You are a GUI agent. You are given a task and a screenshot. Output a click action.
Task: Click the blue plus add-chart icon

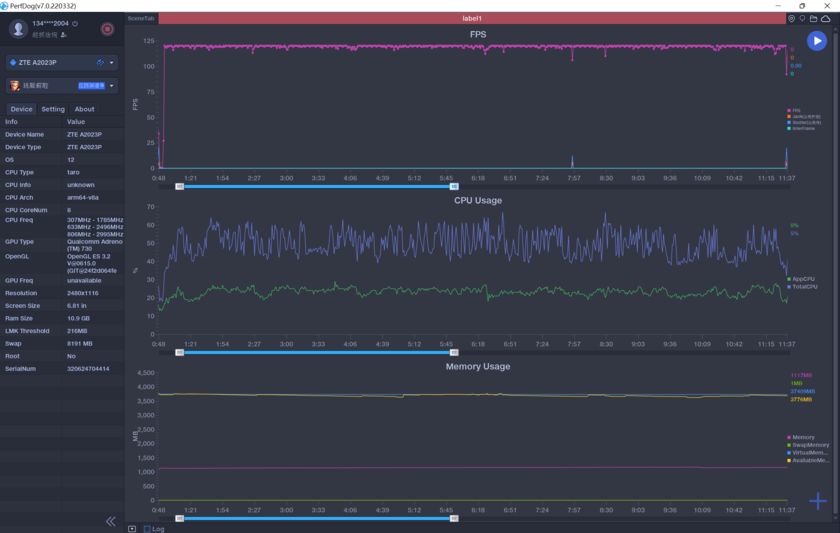click(818, 501)
